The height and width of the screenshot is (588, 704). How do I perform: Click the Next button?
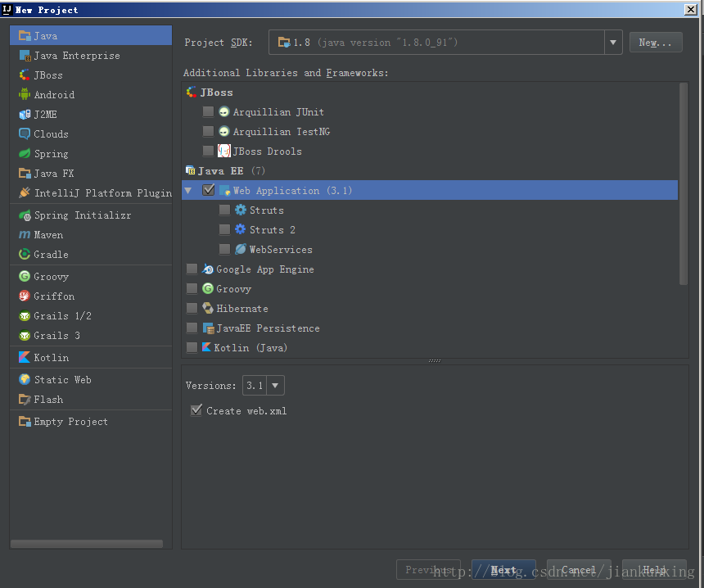click(503, 570)
